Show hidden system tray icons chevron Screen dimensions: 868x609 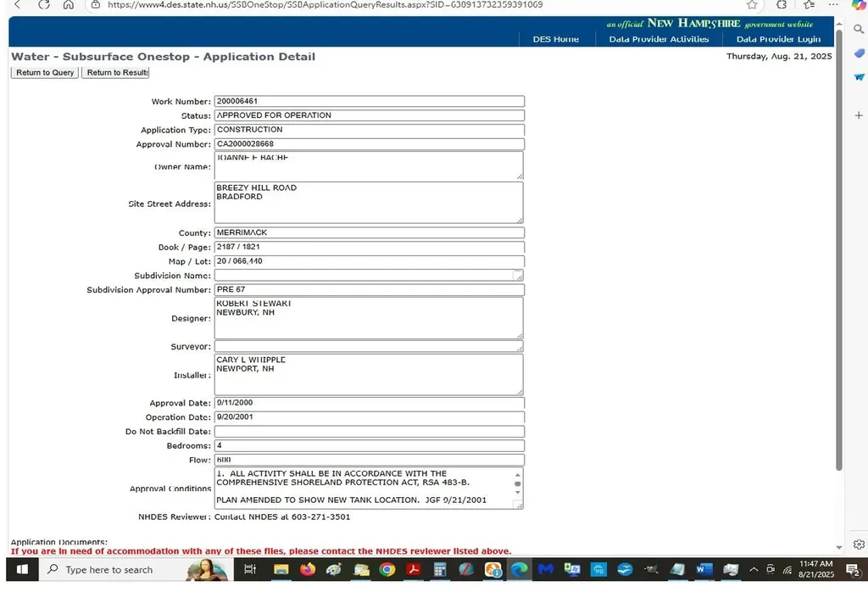pos(754,570)
